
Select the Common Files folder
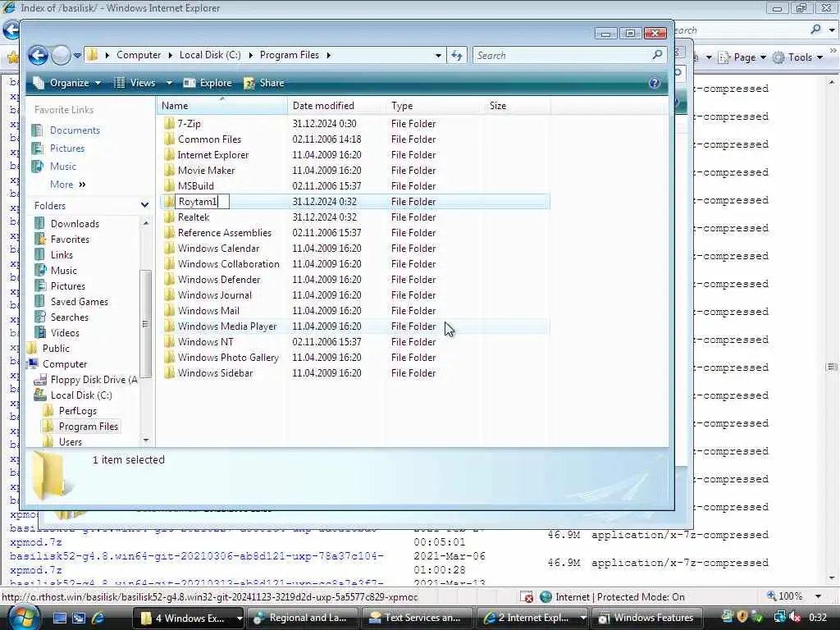click(x=209, y=139)
